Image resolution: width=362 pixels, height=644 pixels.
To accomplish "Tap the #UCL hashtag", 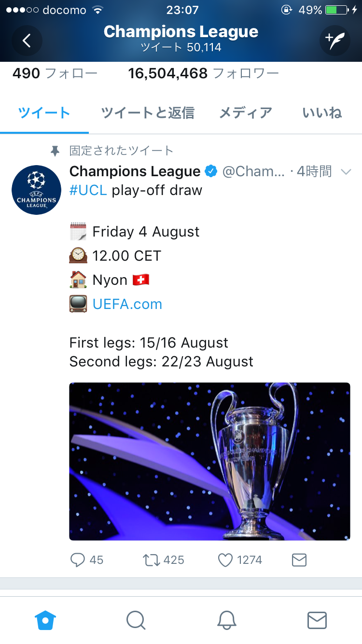I will [x=88, y=190].
